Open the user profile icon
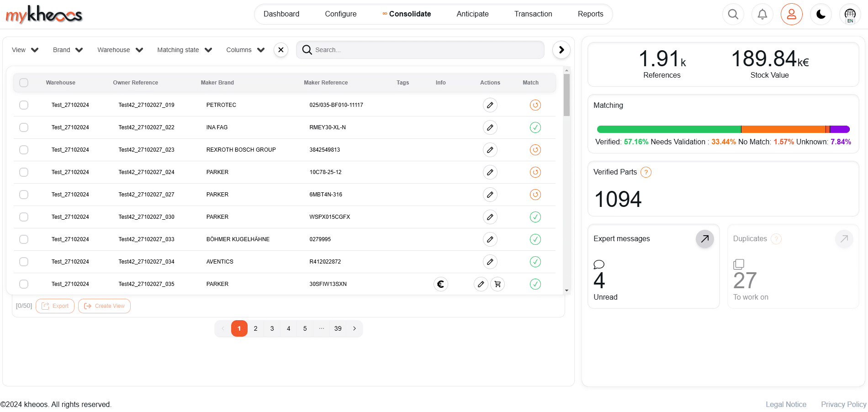The height and width of the screenshot is (412, 868). [791, 14]
